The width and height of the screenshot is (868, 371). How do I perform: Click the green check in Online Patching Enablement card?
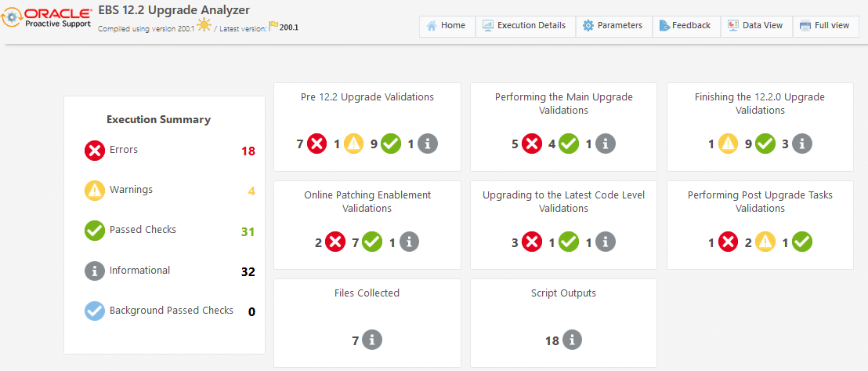(x=372, y=242)
